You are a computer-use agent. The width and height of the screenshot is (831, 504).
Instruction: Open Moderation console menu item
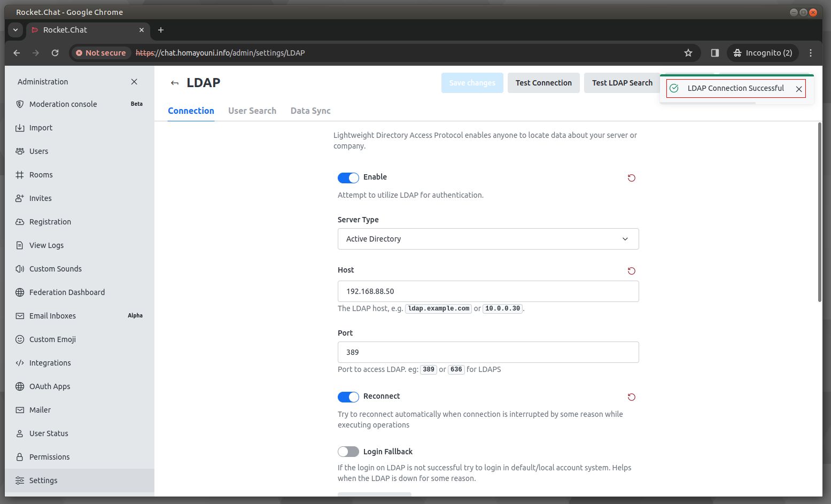click(80, 104)
